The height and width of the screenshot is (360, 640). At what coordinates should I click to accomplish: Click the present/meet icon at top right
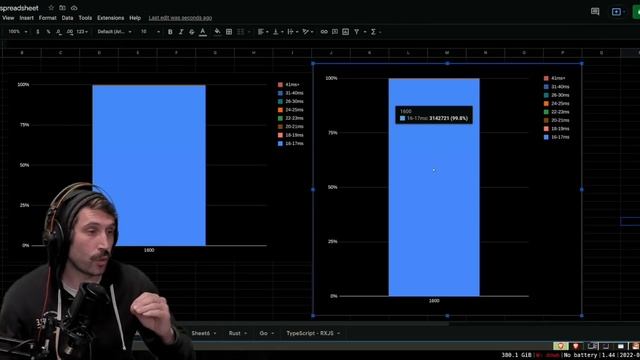click(616, 12)
